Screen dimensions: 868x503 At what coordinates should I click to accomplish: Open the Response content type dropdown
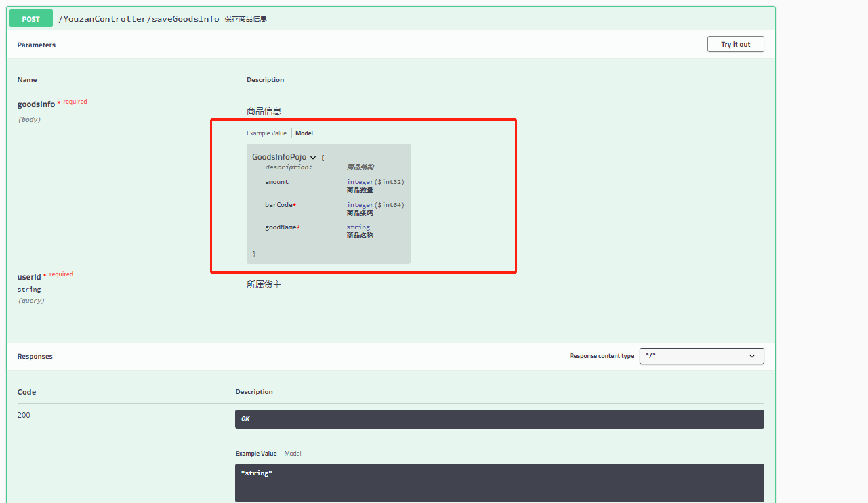point(701,356)
